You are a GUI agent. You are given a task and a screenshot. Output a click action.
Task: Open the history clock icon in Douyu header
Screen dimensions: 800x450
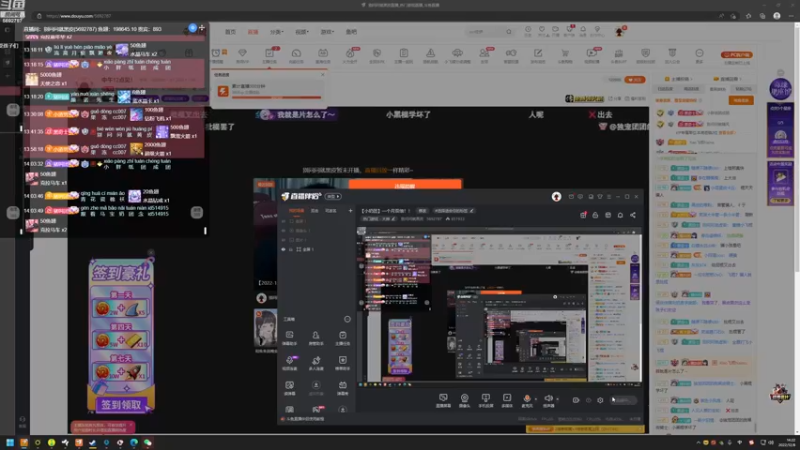(x=528, y=30)
